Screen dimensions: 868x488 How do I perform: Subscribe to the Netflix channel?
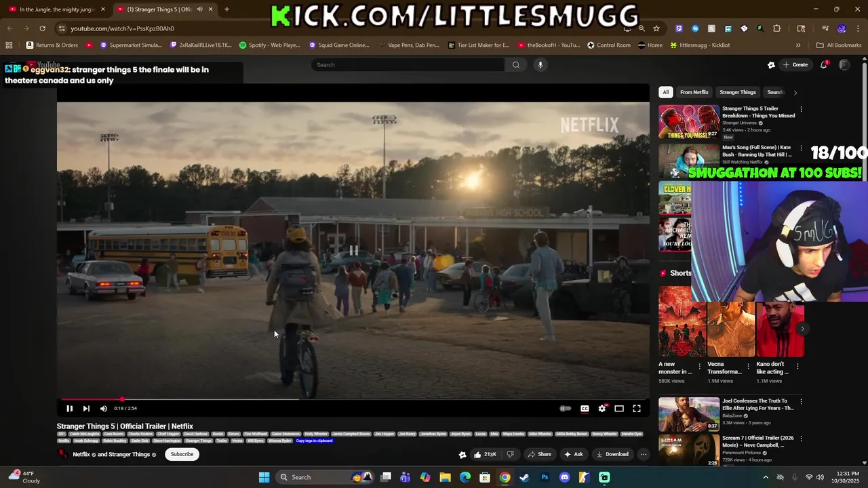(182, 454)
